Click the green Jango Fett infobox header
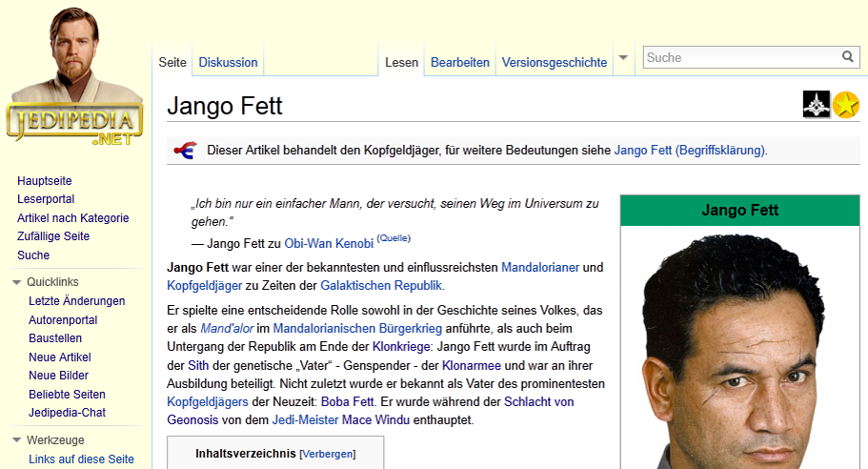The width and height of the screenshot is (868, 469). pos(739,211)
